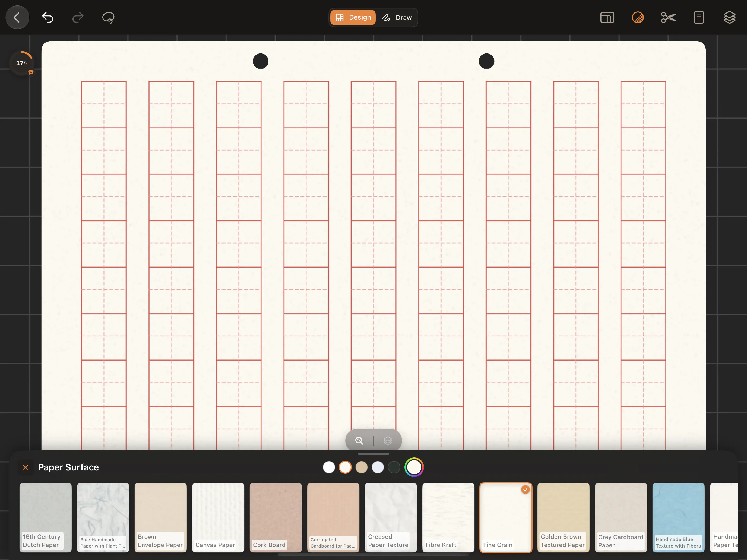Screen dimensions: 747x560
Task: Open the page document icon
Action: click(699, 17)
